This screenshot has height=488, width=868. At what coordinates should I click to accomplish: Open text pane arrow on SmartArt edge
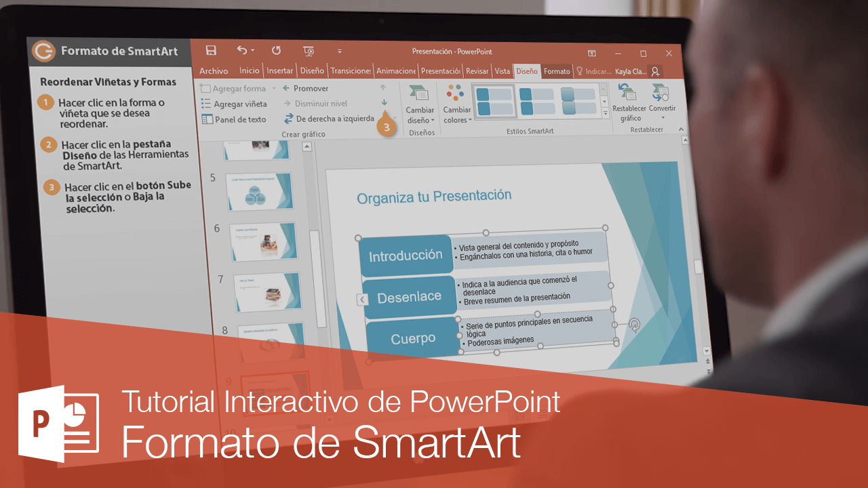click(363, 300)
